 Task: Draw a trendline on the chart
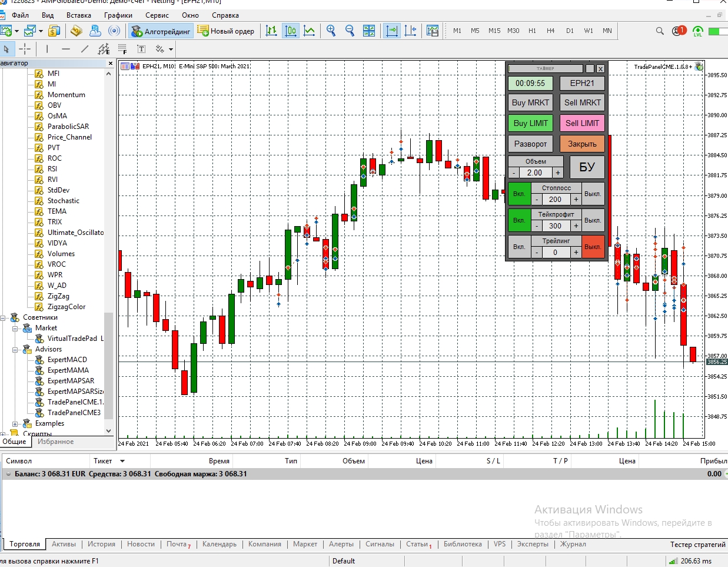[85, 49]
